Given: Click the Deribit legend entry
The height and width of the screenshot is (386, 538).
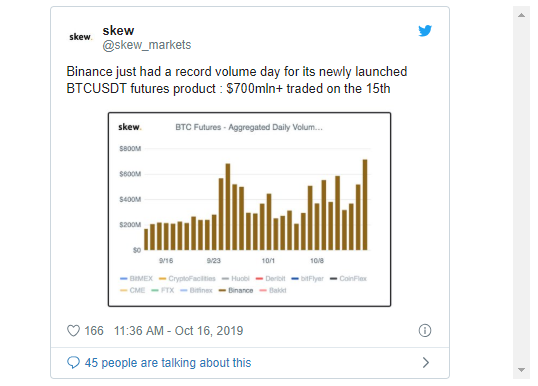Looking at the screenshot, I should point(270,279).
